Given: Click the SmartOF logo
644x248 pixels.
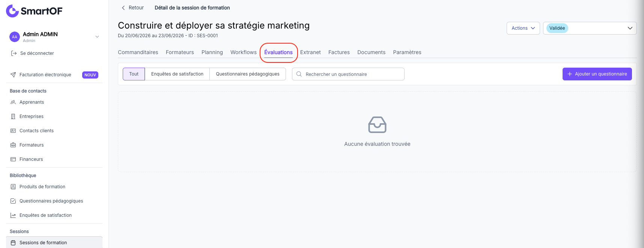Looking at the screenshot, I should tap(34, 11).
